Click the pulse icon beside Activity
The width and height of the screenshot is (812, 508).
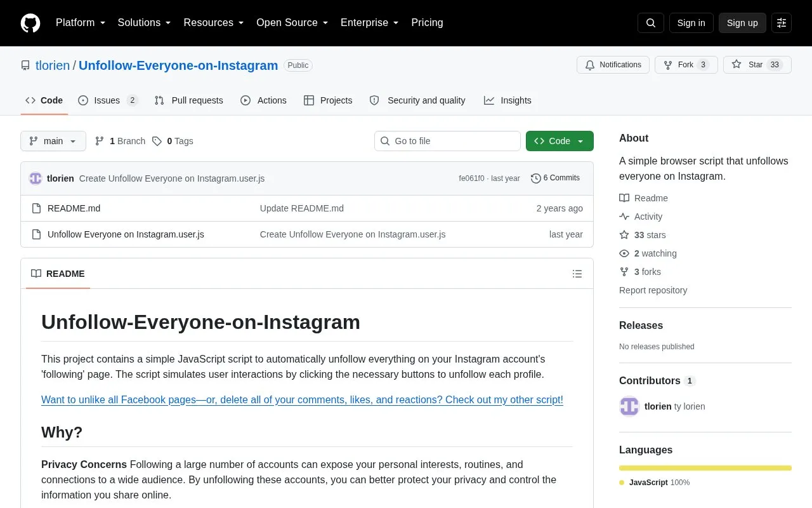(x=624, y=217)
